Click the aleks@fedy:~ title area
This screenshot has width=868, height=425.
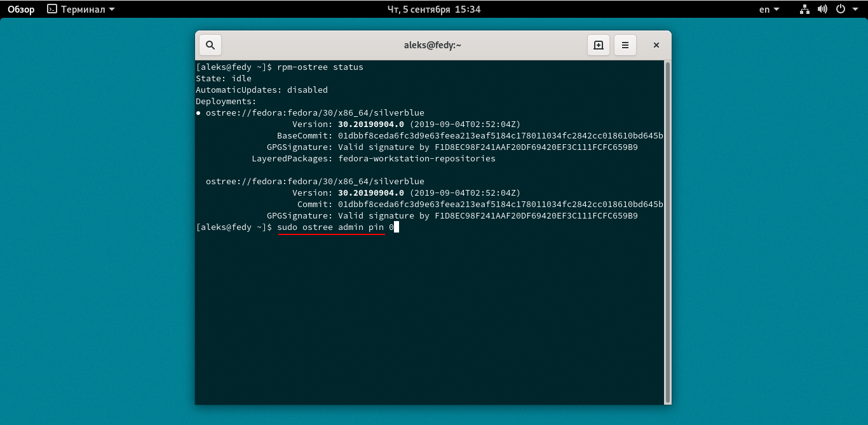tap(433, 44)
